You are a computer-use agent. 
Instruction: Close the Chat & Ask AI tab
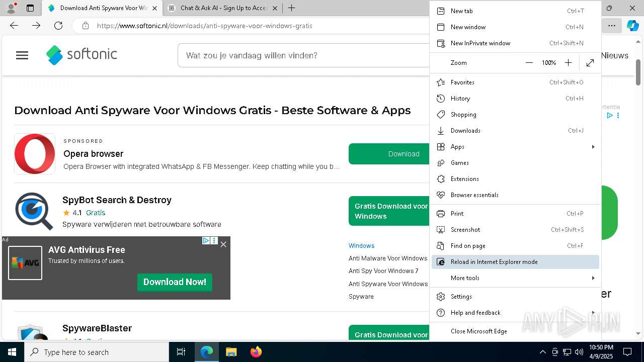point(275,8)
